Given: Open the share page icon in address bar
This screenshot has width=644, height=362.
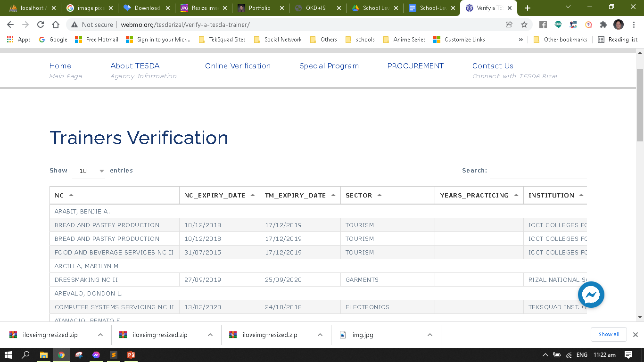Looking at the screenshot, I should [509, 25].
